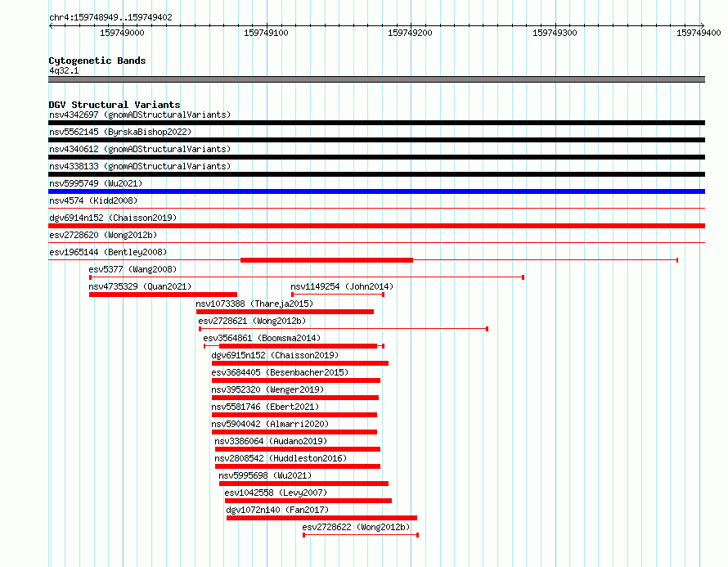Open variant nsv5995749 (Wu2021)
The width and height of the screenshot is (728, 567).
[x=96, y=183]
